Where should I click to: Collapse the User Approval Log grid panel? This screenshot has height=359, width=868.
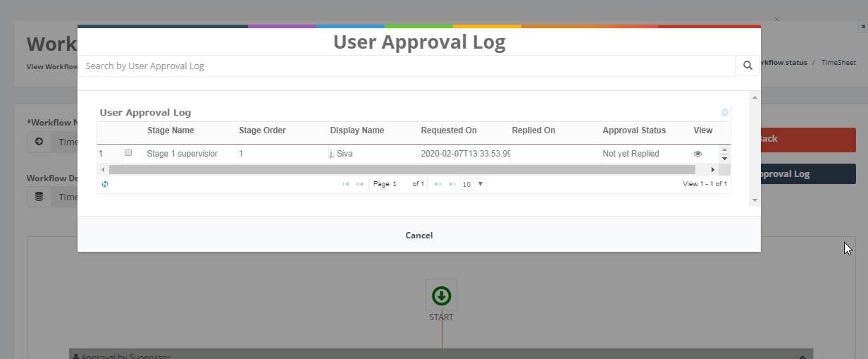pyautogui.click(x=724, y=113)
